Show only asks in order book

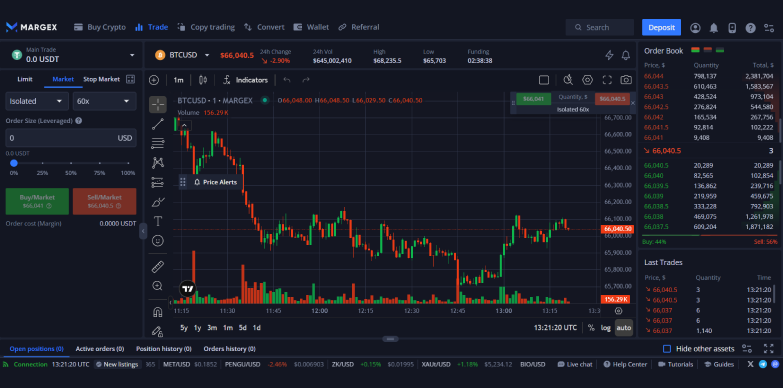[707, 50]
